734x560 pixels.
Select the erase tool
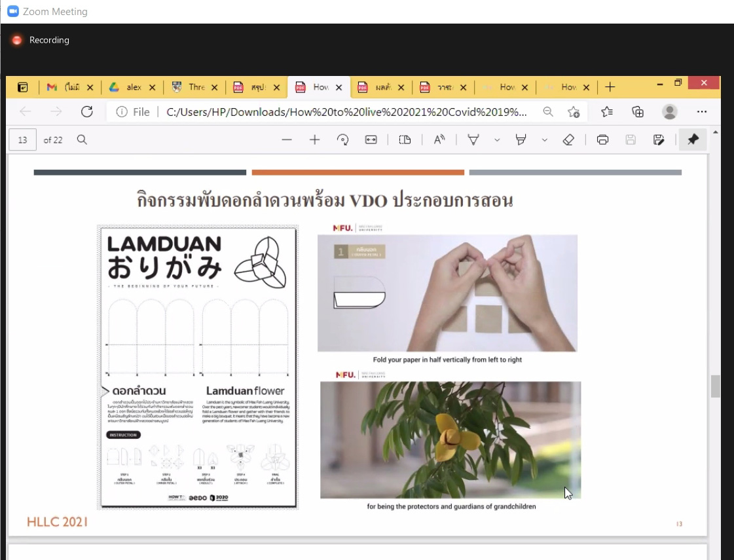(568, 140)
